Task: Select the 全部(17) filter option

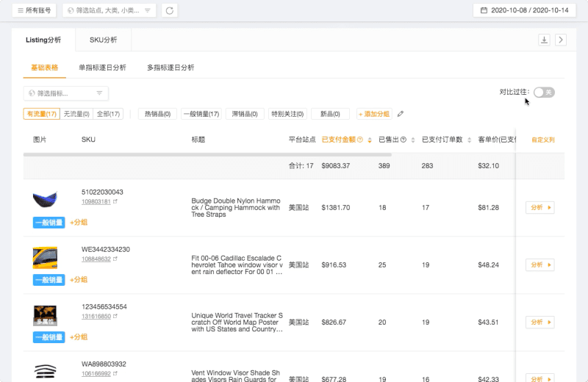Action: point(108,114)
